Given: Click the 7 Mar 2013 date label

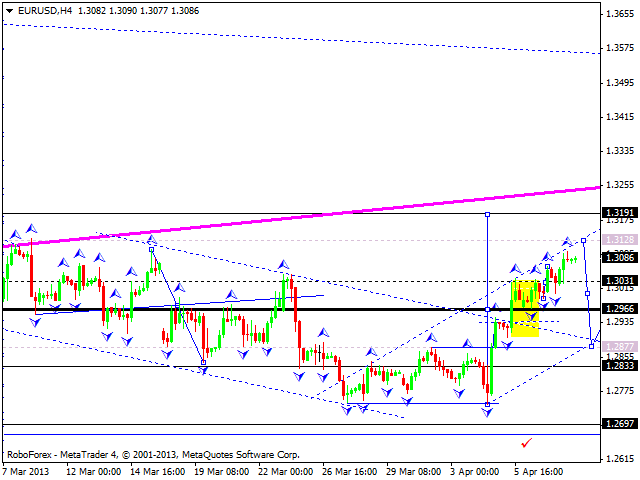Looking at the screenshot, I should (x=28, y=470).
